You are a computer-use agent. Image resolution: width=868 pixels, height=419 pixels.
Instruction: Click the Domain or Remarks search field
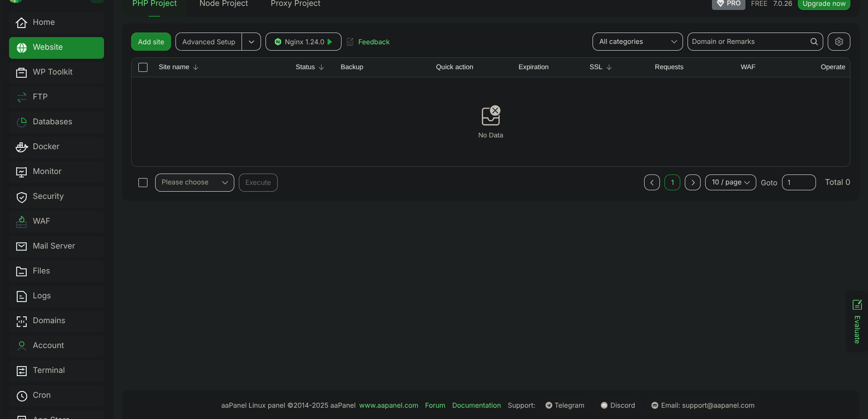pos(749,42)
